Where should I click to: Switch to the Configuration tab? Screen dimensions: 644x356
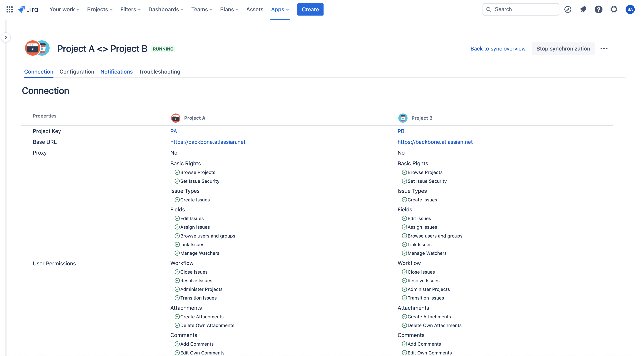[77, 72]
